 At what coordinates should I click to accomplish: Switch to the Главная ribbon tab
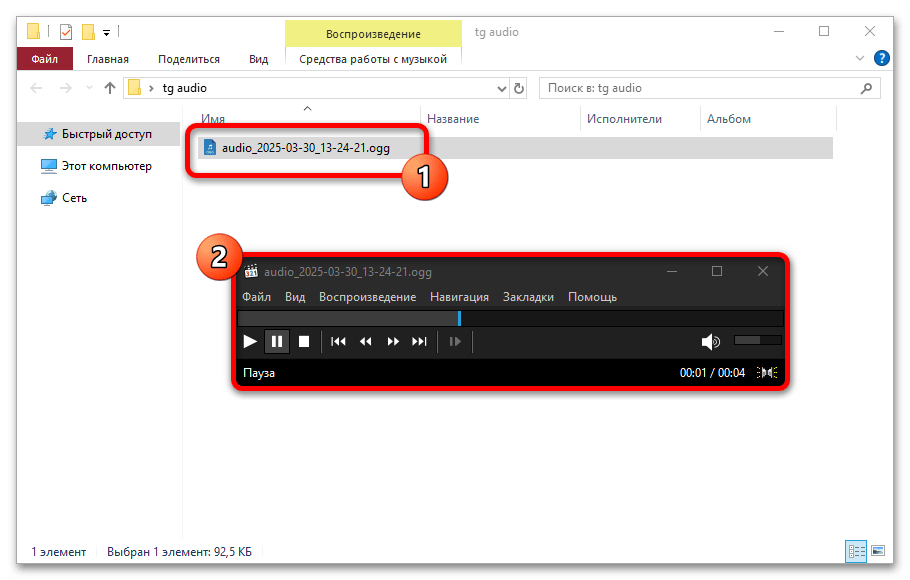[108, 59]
